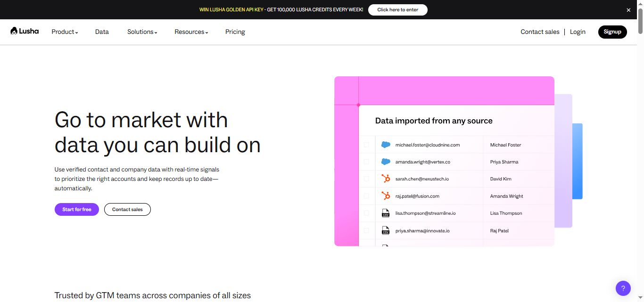Screen dimensions: 644x302
Task: Click the Salesforce icon beside amanda.wright@vertex.co
Action: (386, 162)
